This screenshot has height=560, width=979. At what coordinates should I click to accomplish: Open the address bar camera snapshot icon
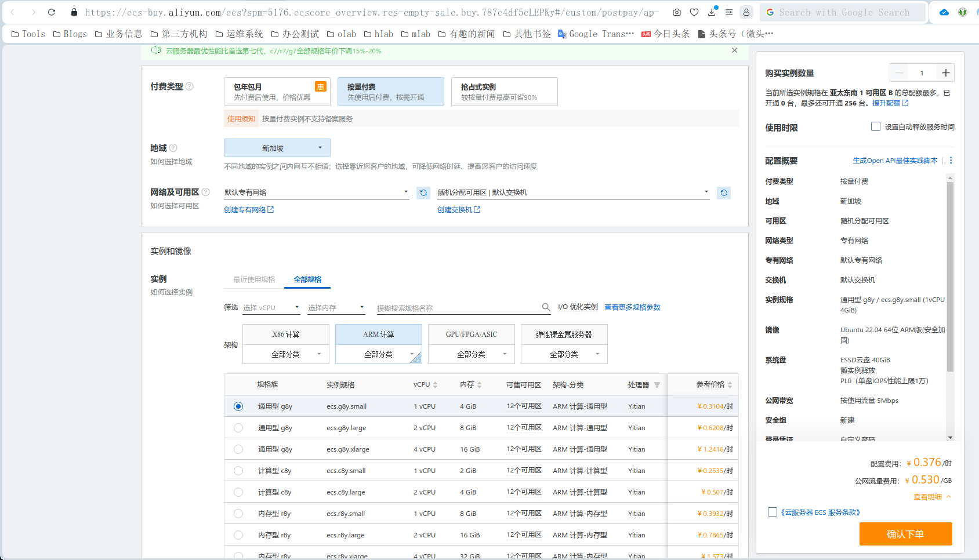coord(677,12)
